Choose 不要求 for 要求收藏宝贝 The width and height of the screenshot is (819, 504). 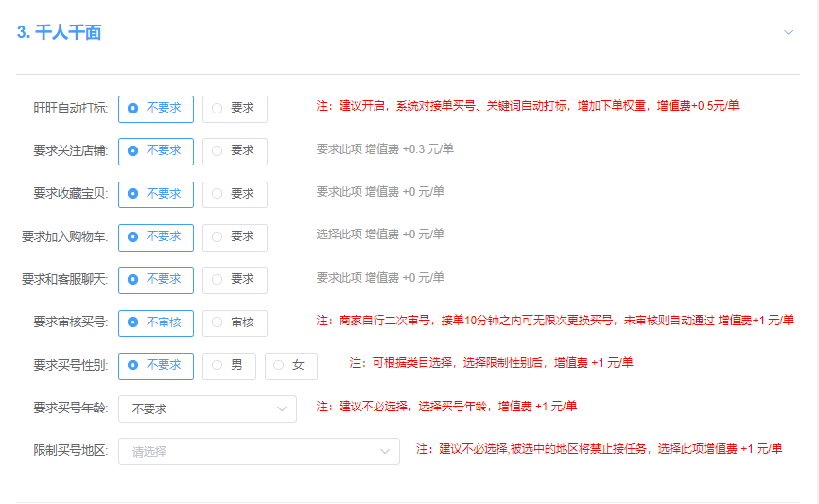(x=156, y=194)
